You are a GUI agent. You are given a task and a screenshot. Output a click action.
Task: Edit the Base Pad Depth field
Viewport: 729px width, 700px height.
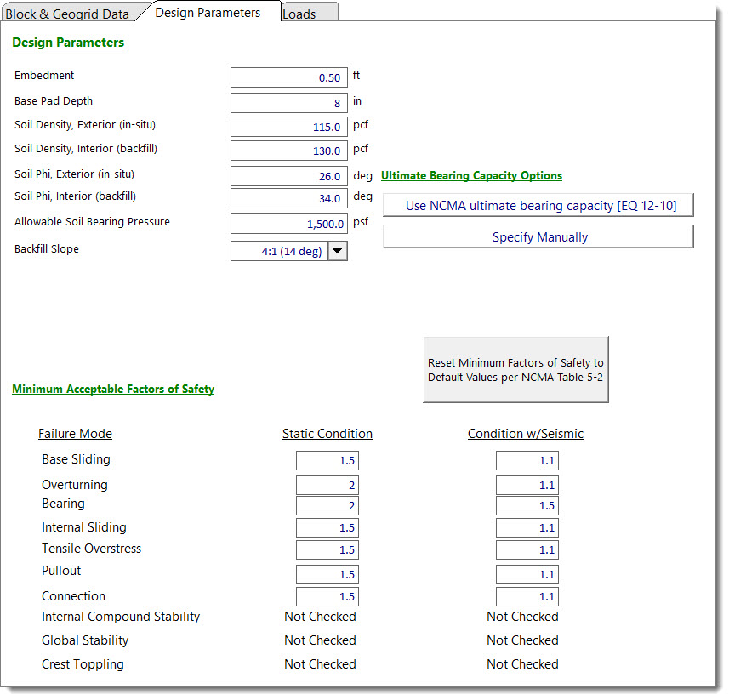coord(288,103)
